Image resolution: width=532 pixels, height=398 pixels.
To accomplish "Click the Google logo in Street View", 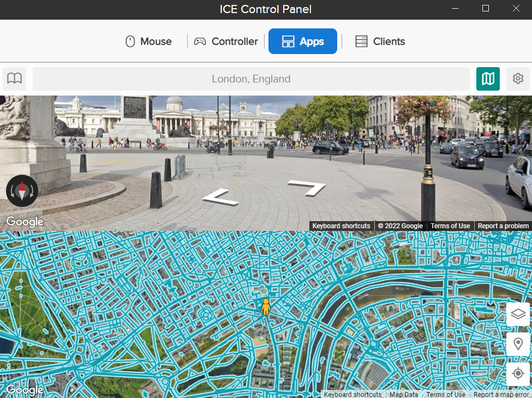I will (25, 222).
